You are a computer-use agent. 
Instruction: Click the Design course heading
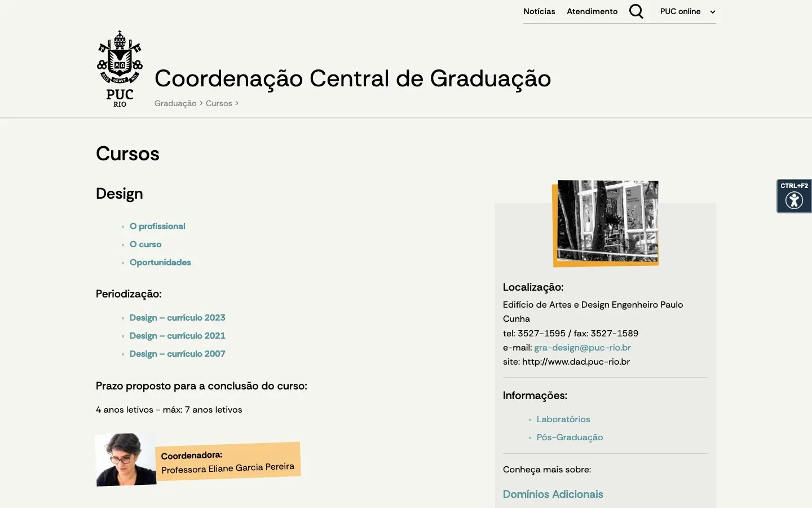[120, 194]
